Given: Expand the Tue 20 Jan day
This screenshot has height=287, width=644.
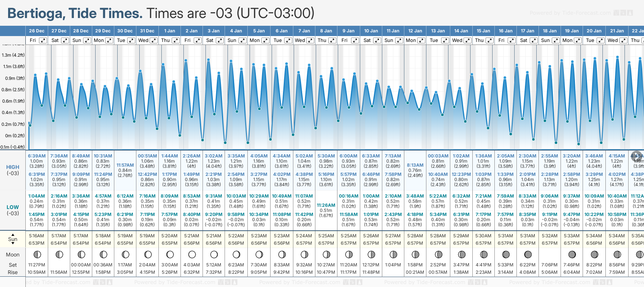Looking at the screenshot, I should coord(600,40).
